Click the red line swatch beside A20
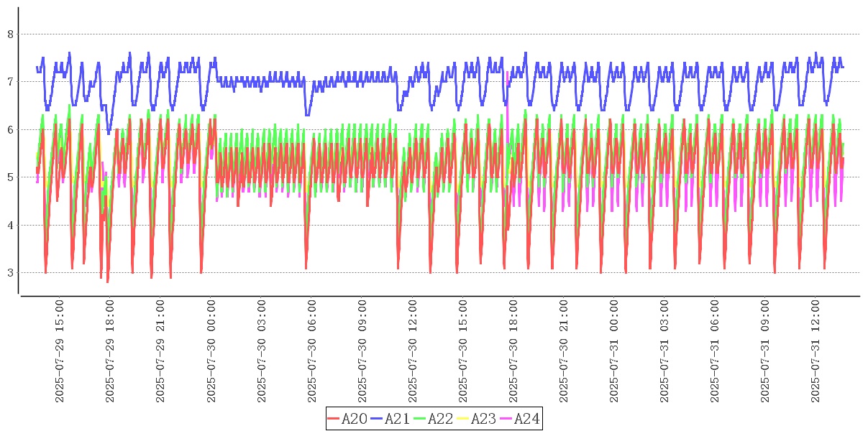868x431 pixels. click(334, 419)
